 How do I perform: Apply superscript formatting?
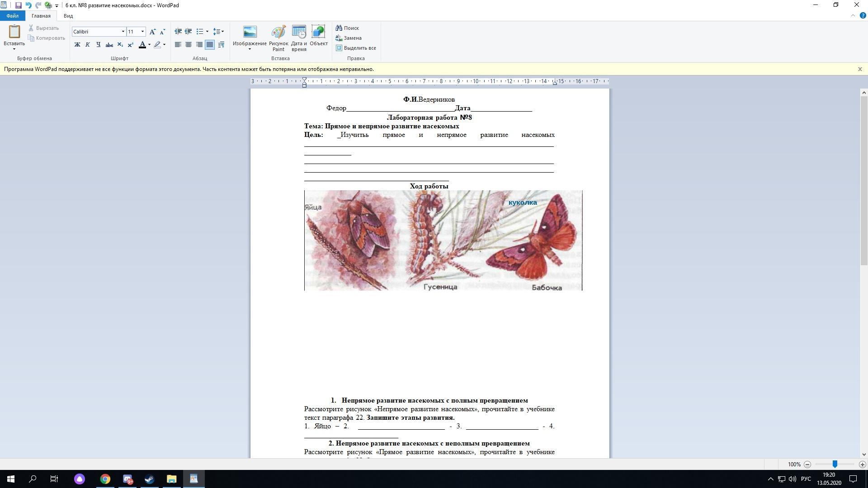point(130,45)
